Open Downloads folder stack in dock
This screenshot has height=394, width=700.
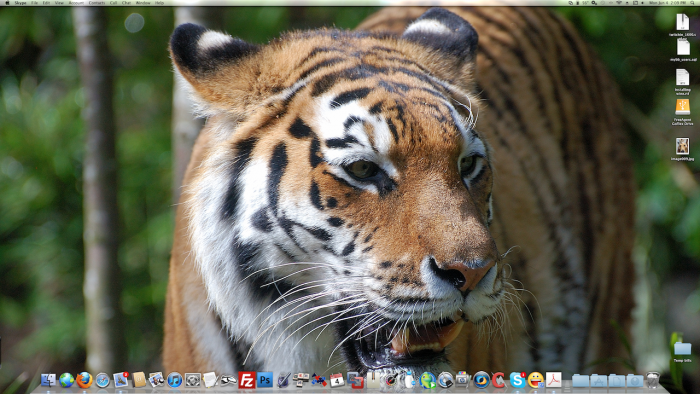tap(635, 380)
